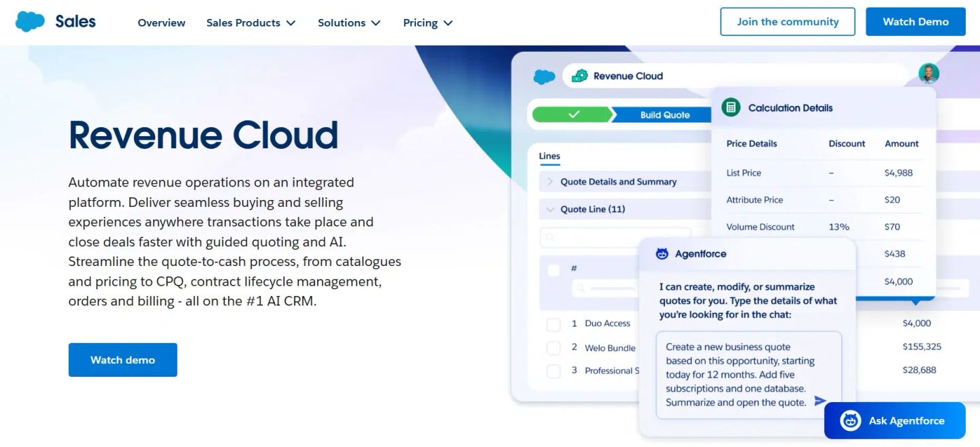The image size is (980, 447).
Task: Click the 'Welo Bundle' row text
Action: tap(610, 348)
